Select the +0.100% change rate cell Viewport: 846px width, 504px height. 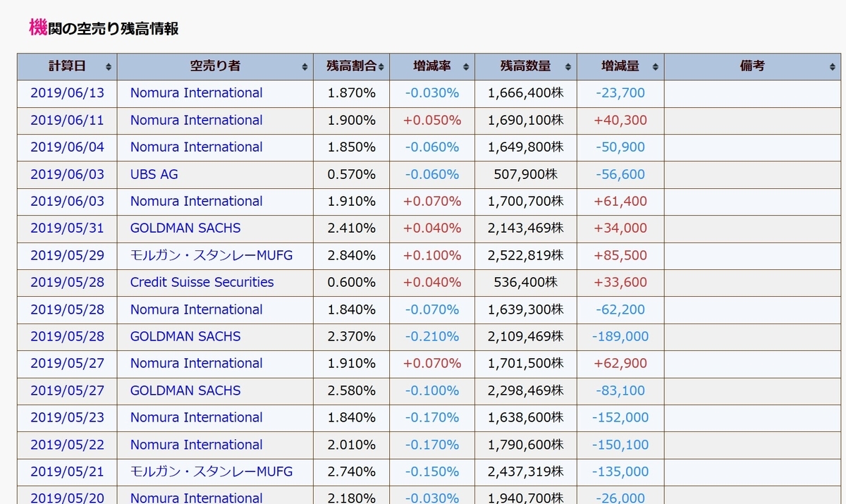(432, 255)
